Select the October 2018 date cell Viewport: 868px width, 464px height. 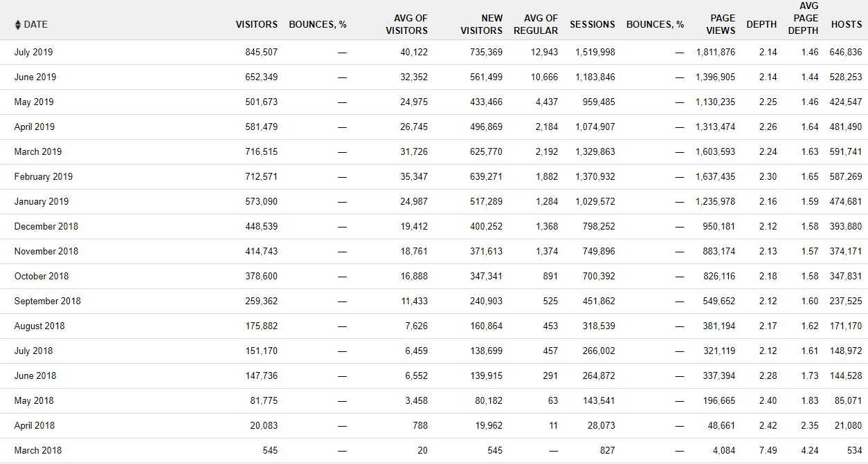[42, 277]
